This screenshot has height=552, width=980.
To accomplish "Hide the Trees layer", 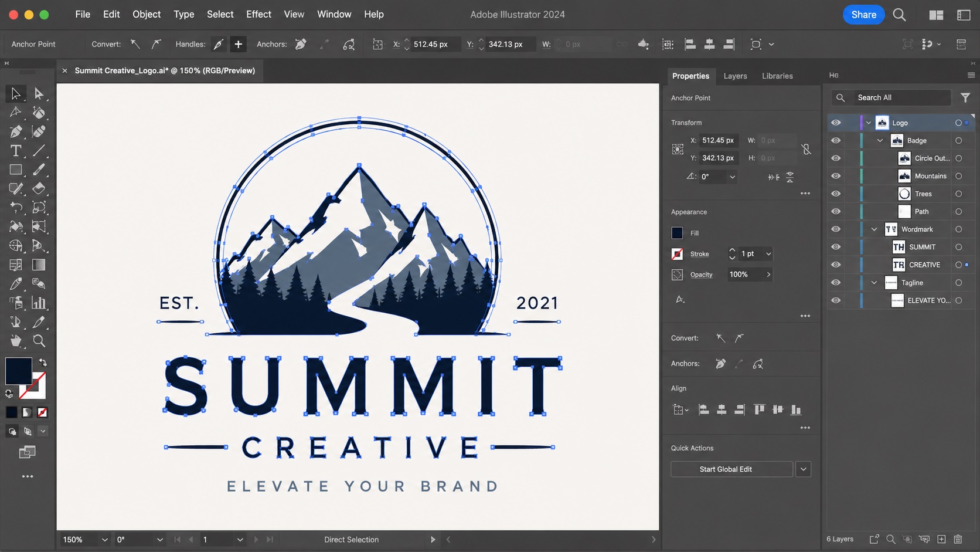I will 836,194.
